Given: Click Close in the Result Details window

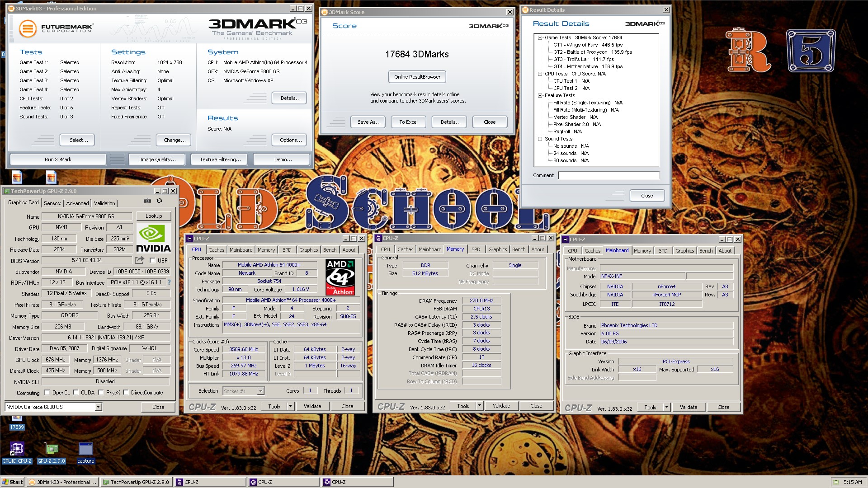Looking at the screenshot, I should point(647,196).
